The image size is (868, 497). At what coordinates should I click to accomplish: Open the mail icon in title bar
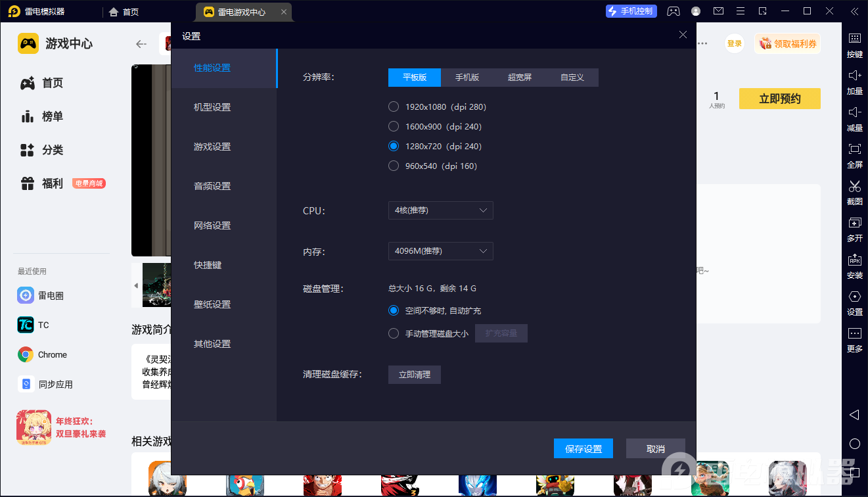[x=718, y=11]
